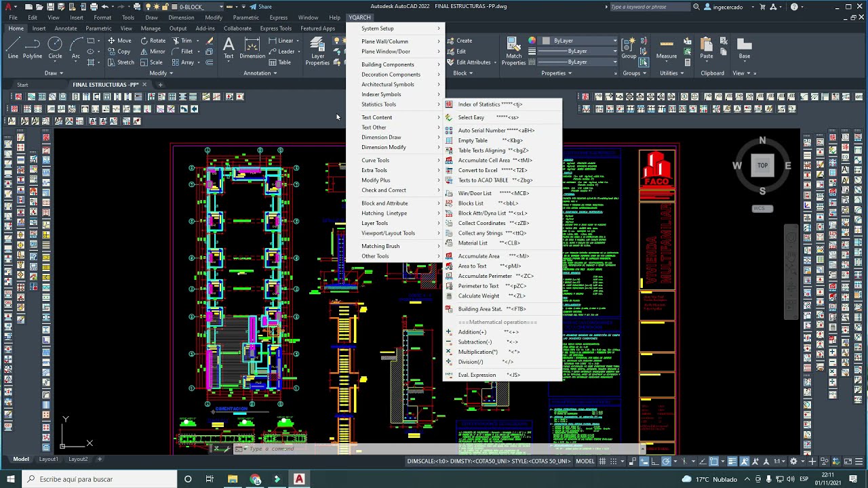Click the Stretch tool
The image size is (868, 488).
(120, 62)
